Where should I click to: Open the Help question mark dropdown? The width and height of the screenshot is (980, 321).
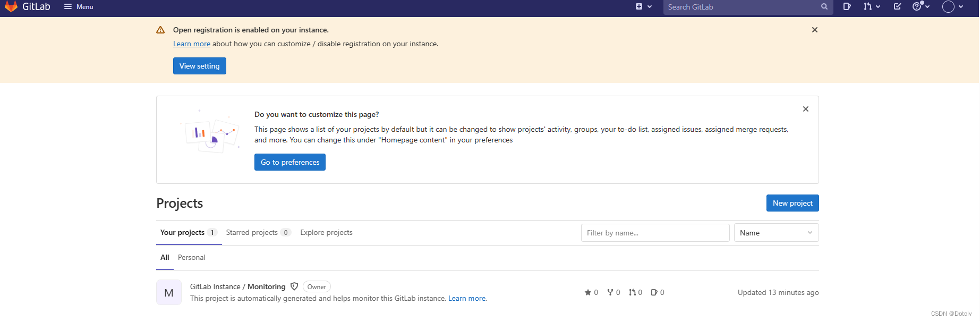pos(921,6)
